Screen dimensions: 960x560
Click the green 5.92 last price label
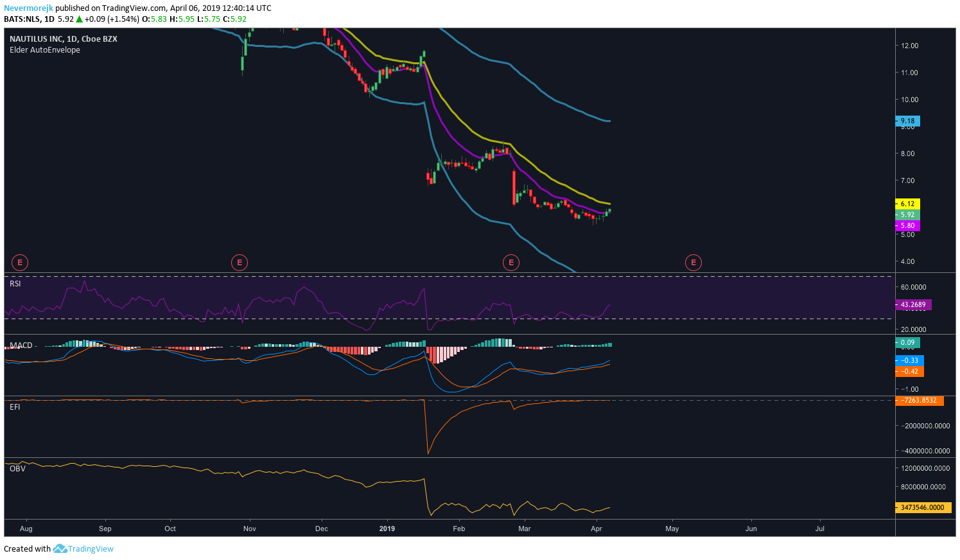(x=907, y=214)
